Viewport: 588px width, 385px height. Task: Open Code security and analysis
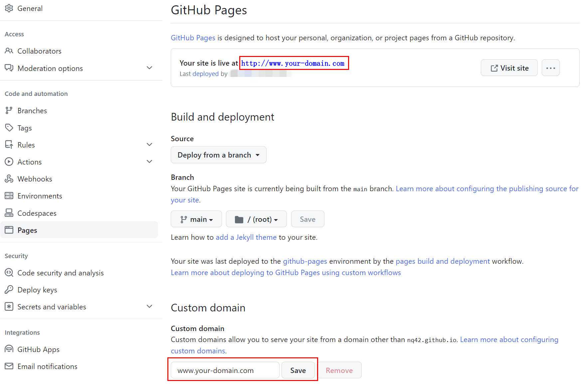[61, 273]
